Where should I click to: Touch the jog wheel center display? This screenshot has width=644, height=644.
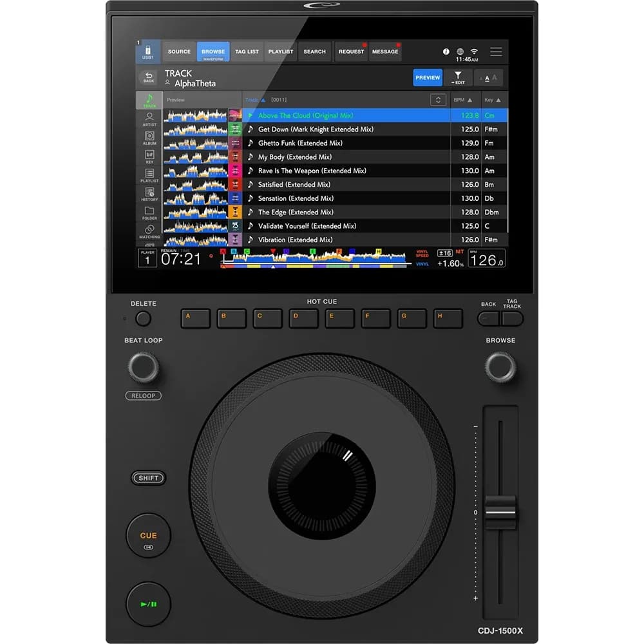click(322, 486)
